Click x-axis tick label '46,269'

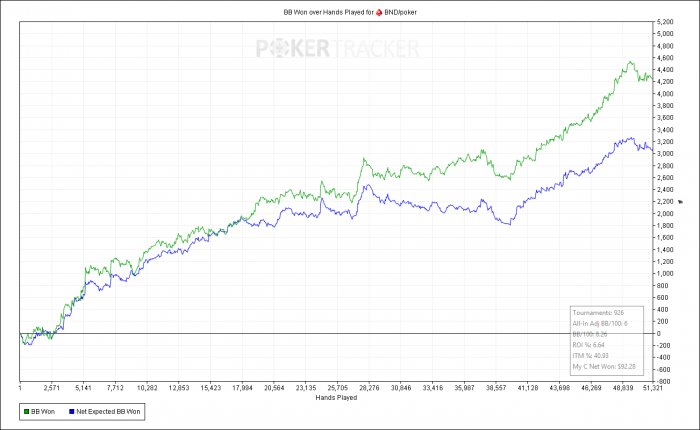591,388
